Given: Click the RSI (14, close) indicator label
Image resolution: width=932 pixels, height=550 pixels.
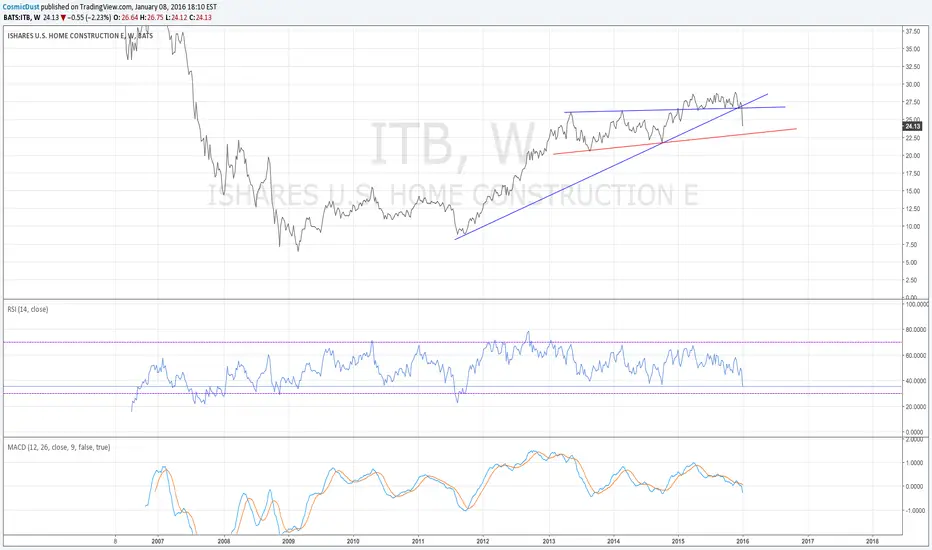Looking at the screenshot, I should [x=27, y=309].
